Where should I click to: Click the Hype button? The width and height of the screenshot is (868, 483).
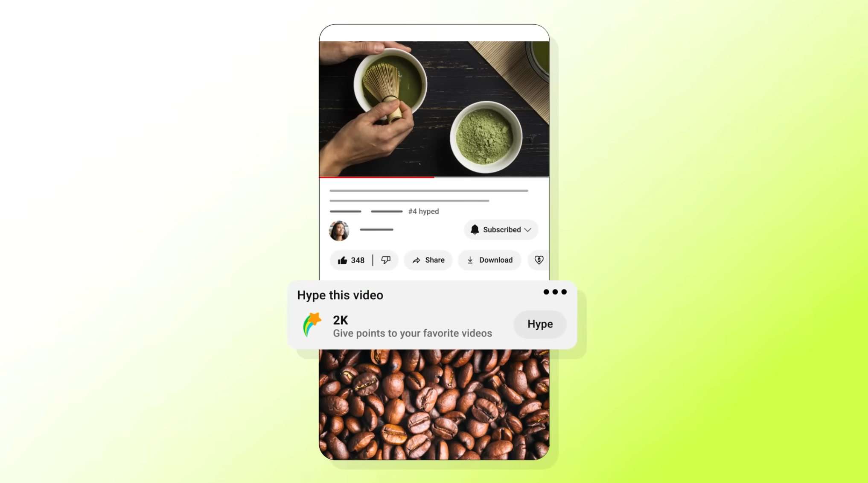pos(539,324)
